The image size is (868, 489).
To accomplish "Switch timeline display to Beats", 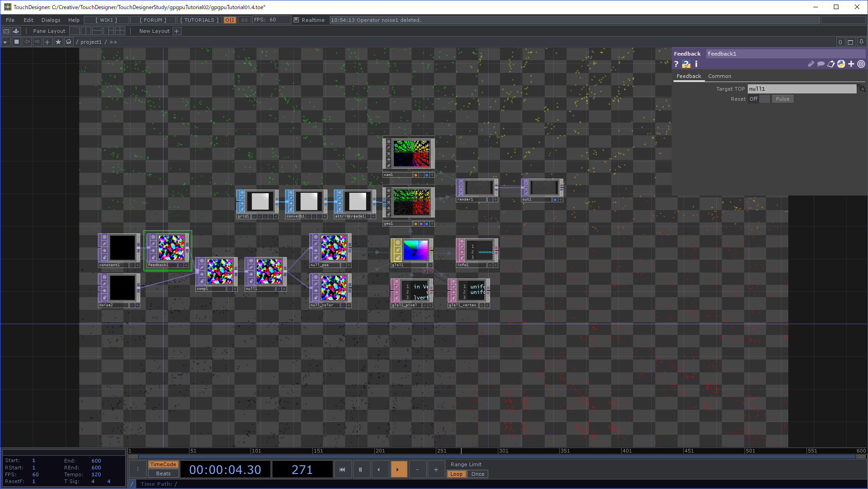I will (x=163, y=474).
